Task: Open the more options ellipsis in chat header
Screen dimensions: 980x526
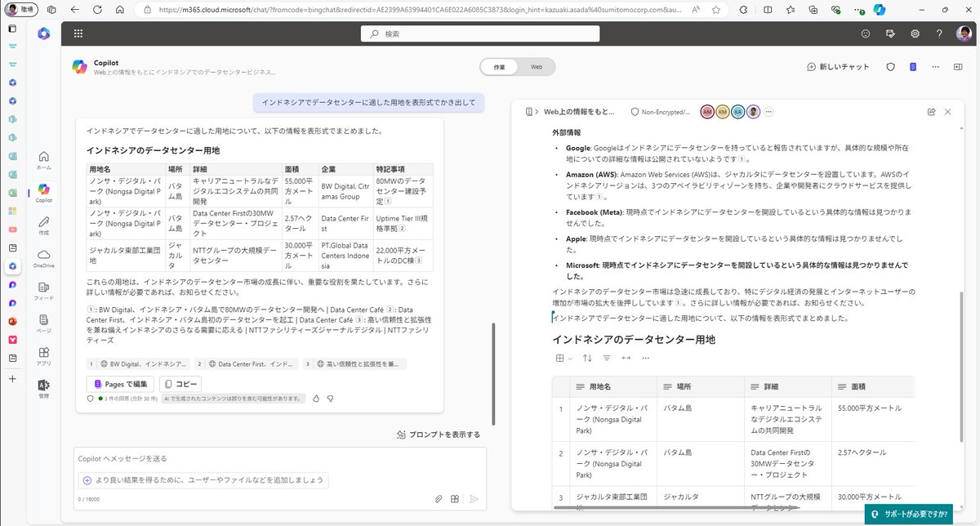Action: (x=936, y=67)
